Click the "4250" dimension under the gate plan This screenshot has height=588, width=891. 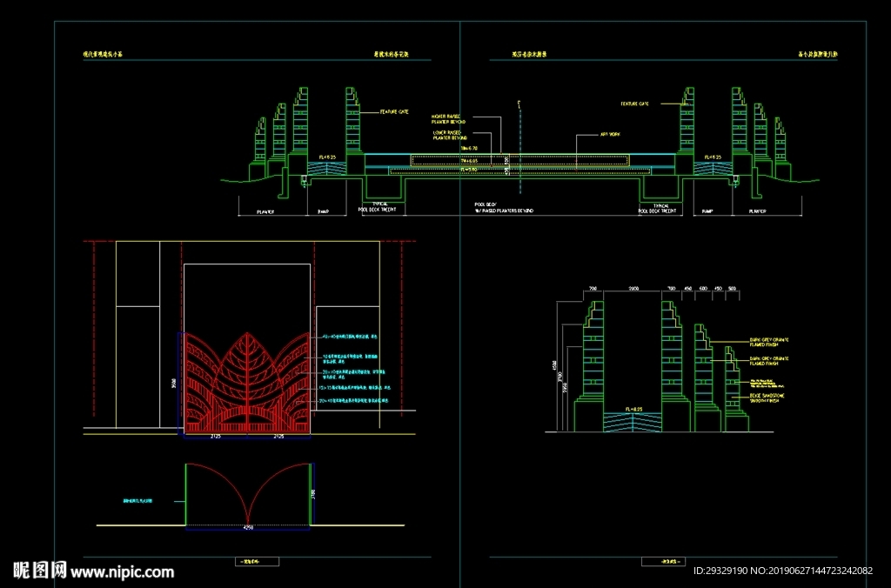248,528
